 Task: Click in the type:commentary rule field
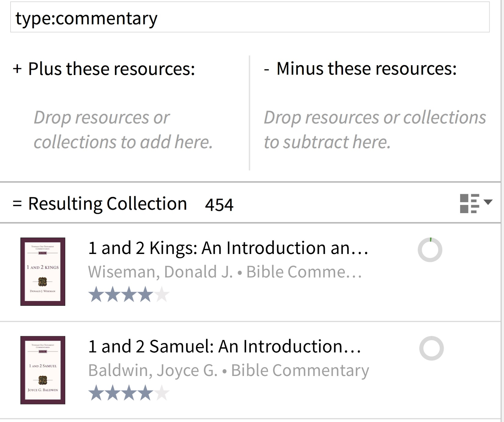pyautogui.click(x=250, y=17)
